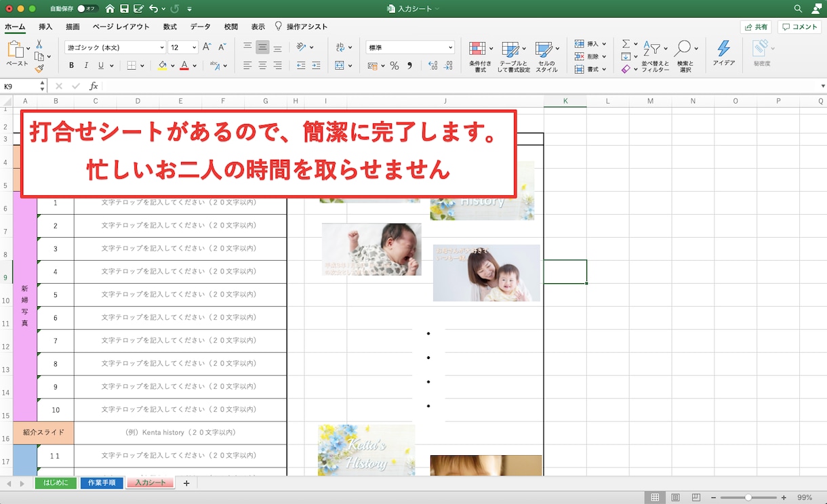Image resolution: width=827 pixels, height=504 pixels.
Task: Toggle Underline formatting
Action: coord(101,66)
